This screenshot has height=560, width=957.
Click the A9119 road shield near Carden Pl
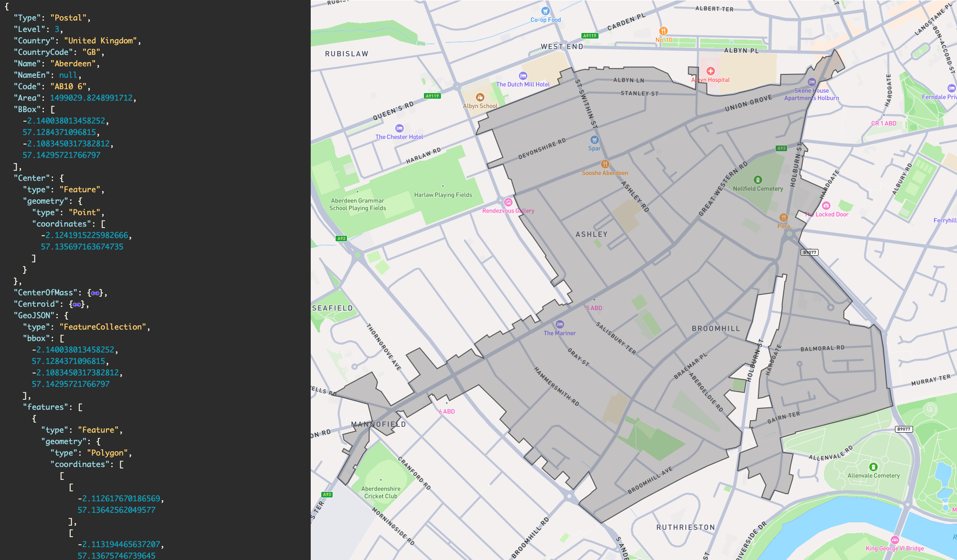[x=590, y=36]
